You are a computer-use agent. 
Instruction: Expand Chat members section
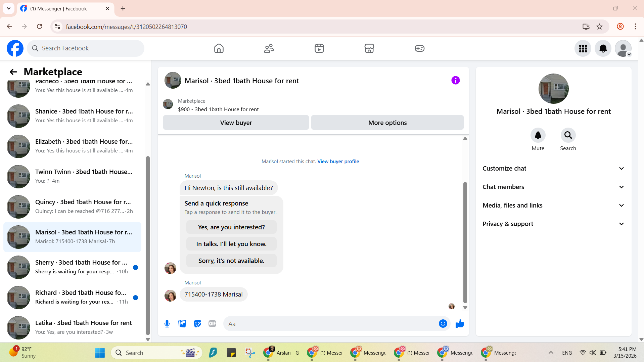[x=553, y=187]
